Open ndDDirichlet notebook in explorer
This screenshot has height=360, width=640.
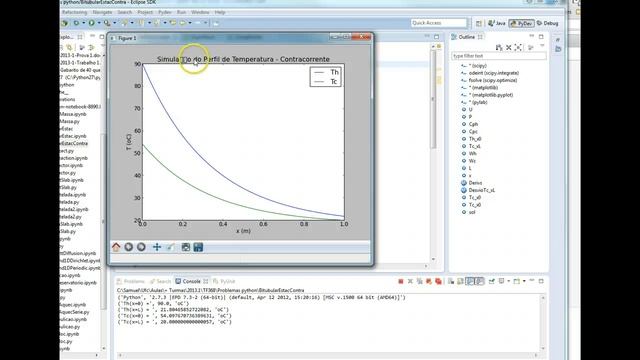(x=80, y=261)
